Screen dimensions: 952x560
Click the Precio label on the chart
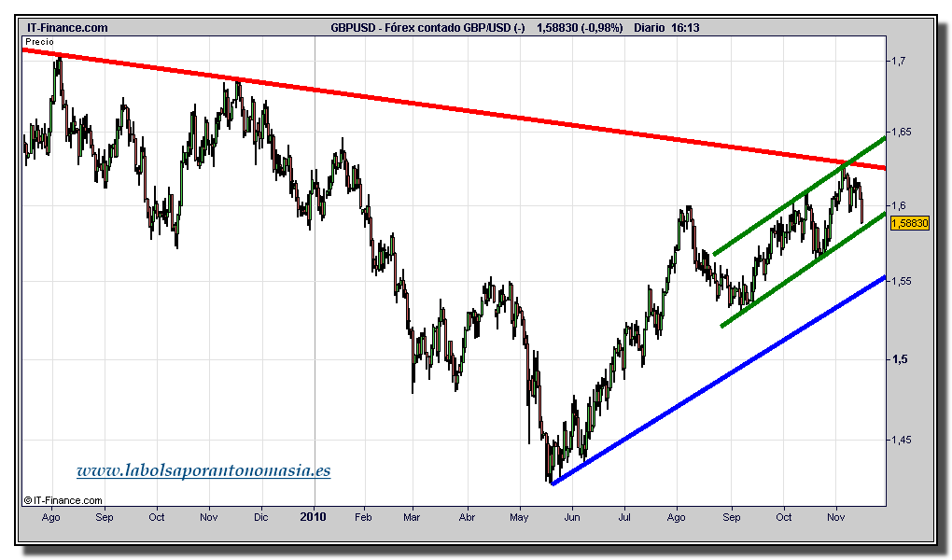click(x=39, y=42)
